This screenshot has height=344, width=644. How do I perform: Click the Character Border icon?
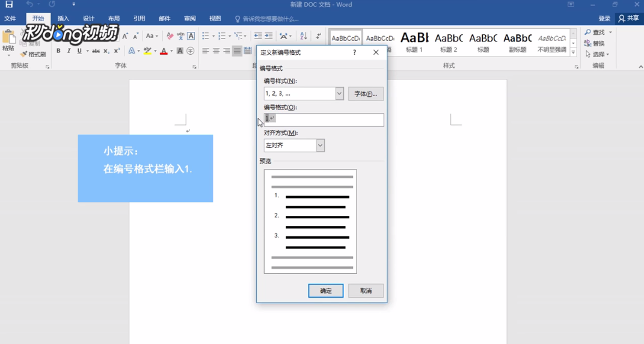pos(191,36)
